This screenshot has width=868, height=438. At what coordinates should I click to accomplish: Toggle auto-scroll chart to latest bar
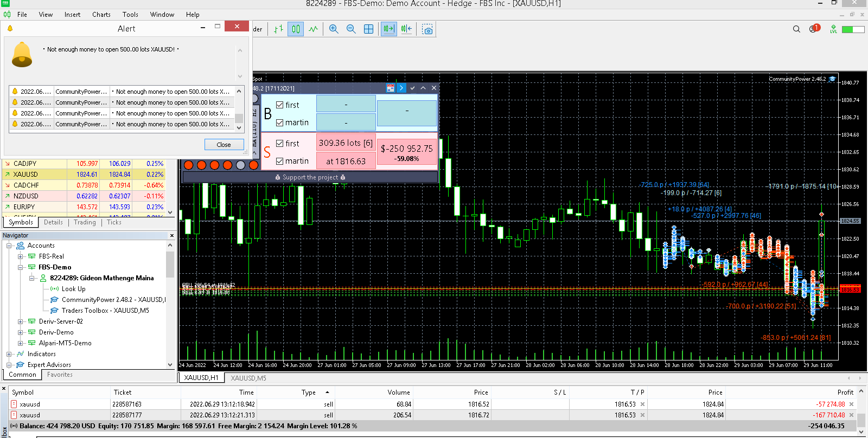point(389,29)
